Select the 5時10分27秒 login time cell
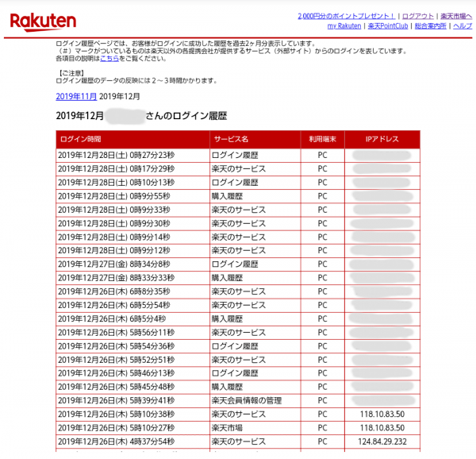The height and width of the screenshot is (459, 476). (x=132, y=428)
